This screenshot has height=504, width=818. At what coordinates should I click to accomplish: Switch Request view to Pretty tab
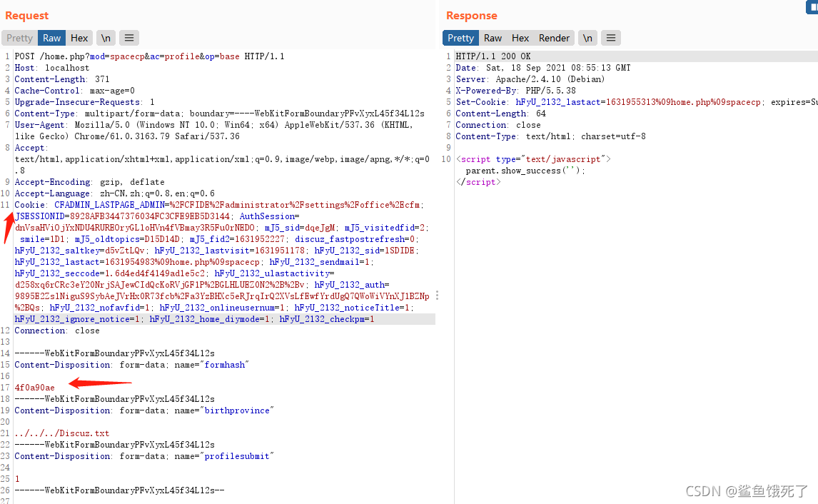coord(19,38)
